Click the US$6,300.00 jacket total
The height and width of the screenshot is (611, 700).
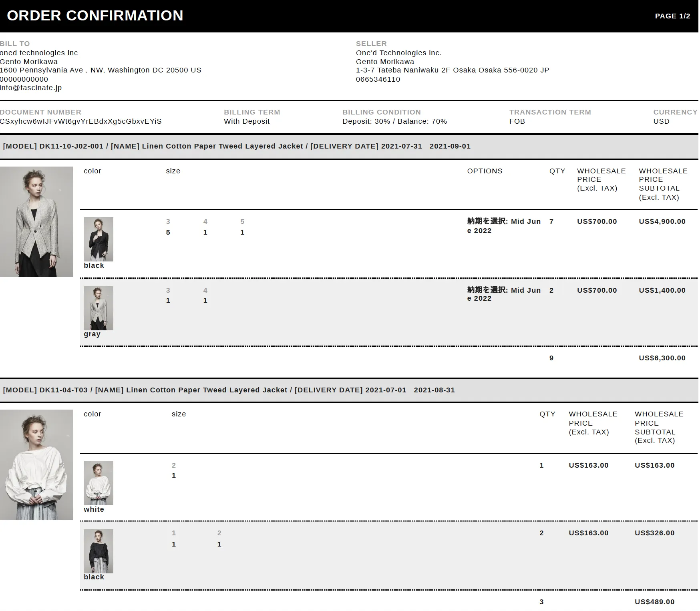[662, 358]
